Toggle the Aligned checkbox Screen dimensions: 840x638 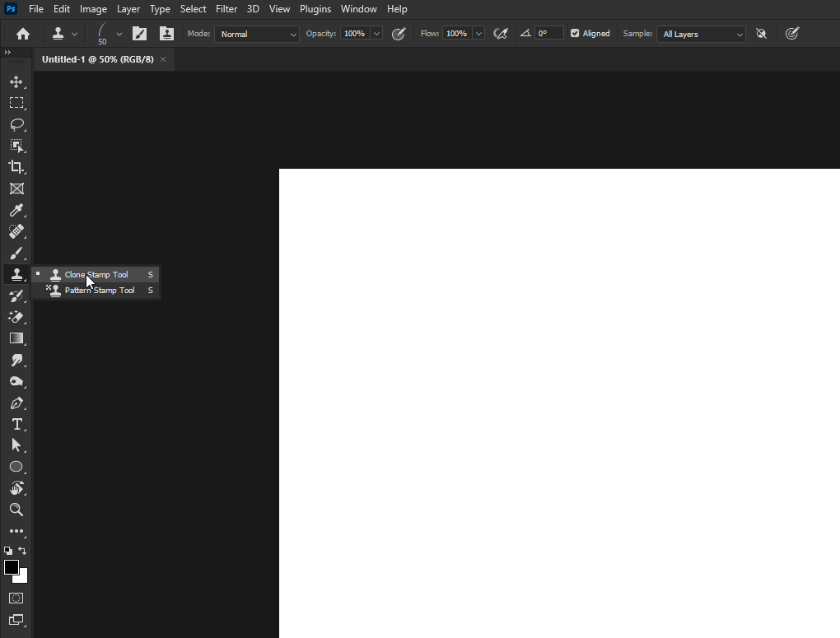point(573,34)
